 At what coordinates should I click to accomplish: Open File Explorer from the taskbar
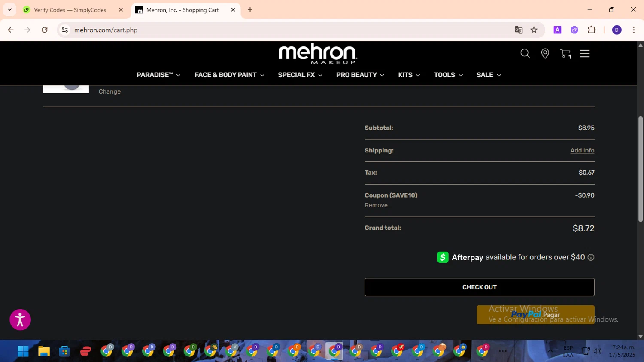pyautogui.click(x=44, y=351)
